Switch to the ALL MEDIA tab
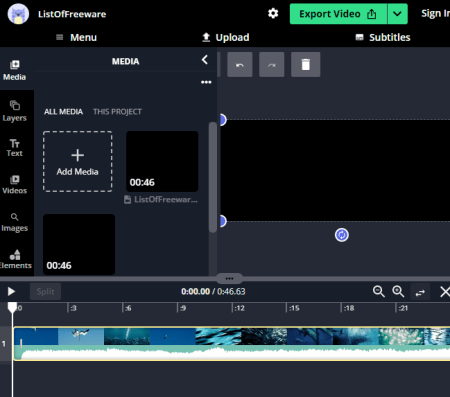 [x=63, y=112]
